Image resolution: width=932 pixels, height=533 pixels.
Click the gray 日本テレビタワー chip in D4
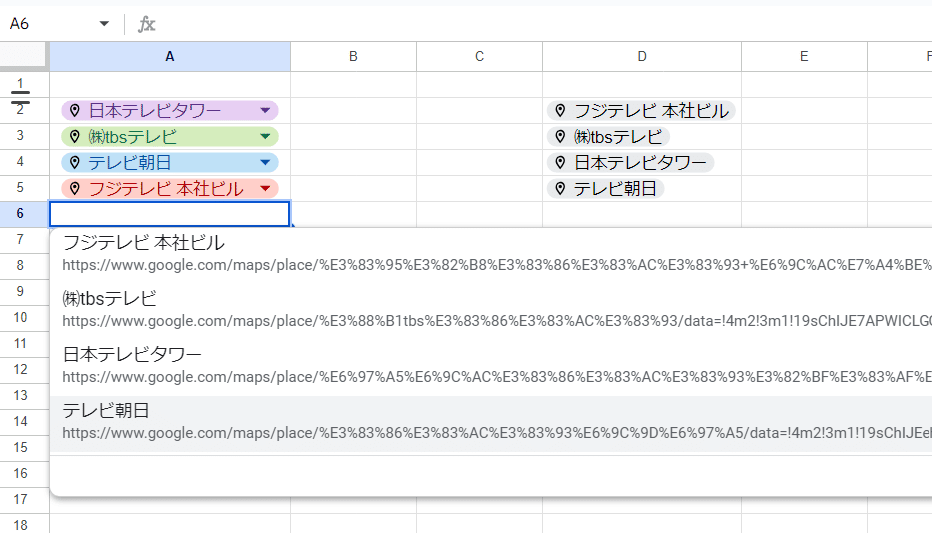(631, 162)
